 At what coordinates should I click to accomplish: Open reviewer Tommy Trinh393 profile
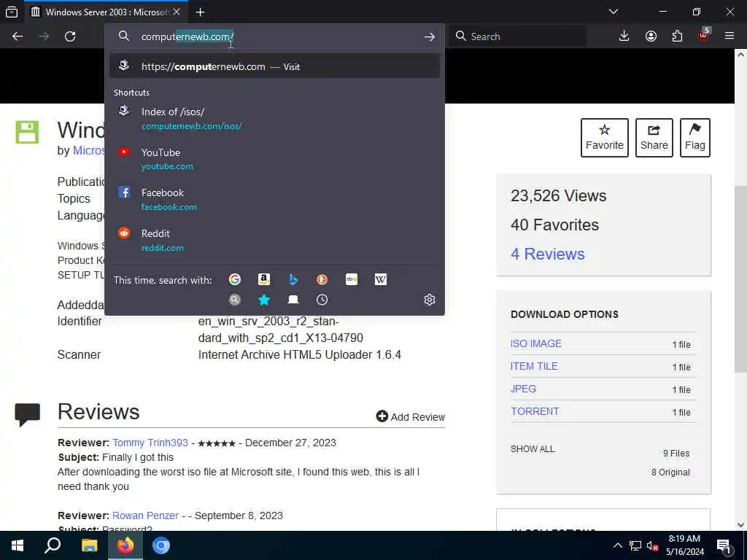click(150, 443)
